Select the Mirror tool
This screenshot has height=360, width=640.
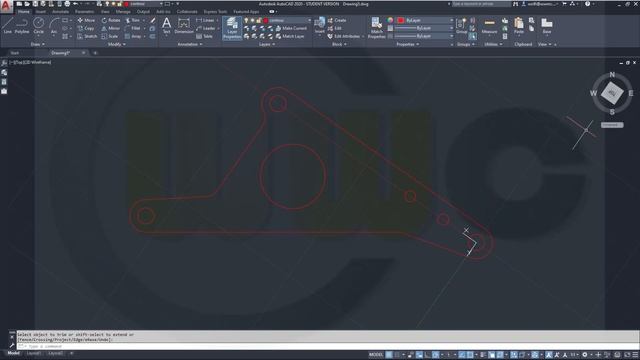click(110, 28)
